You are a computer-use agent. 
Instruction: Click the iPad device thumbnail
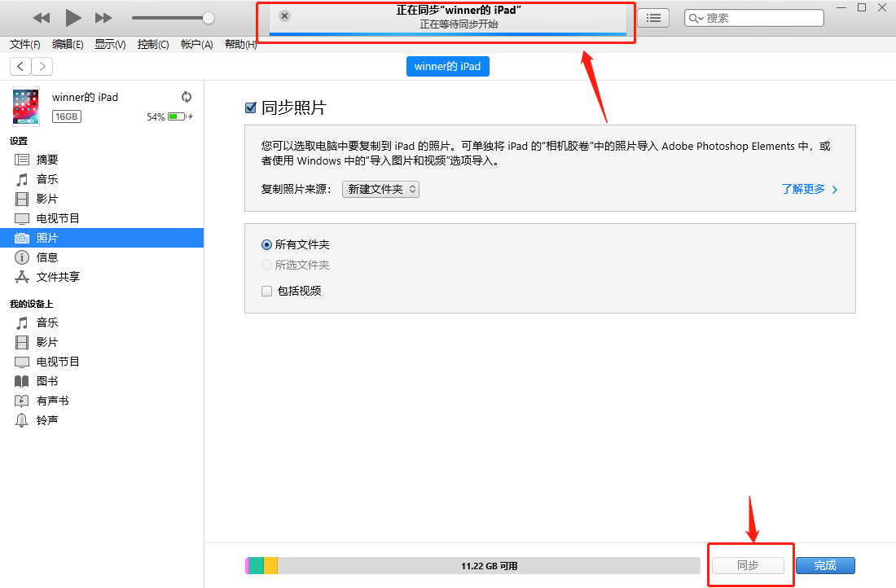(x=26, y=107)
